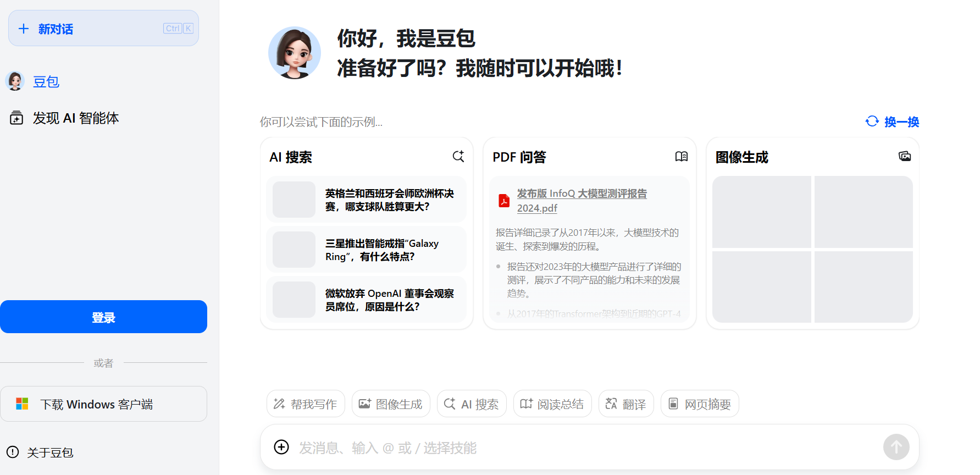
Task: Click thumbnail beside 英格兰和西班牙 question
Action: coord(294,200)
